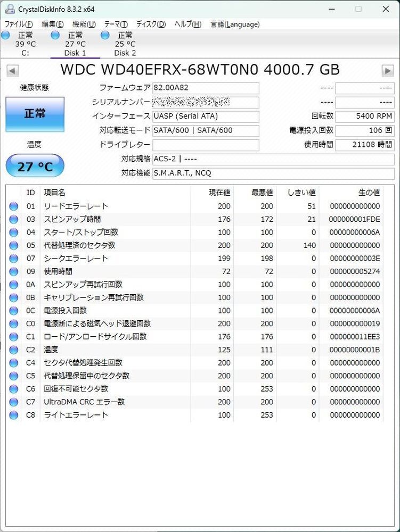Click the 正常 health status button
The image size is (400, 532).
pyautogui.click(x=35, y=114)
